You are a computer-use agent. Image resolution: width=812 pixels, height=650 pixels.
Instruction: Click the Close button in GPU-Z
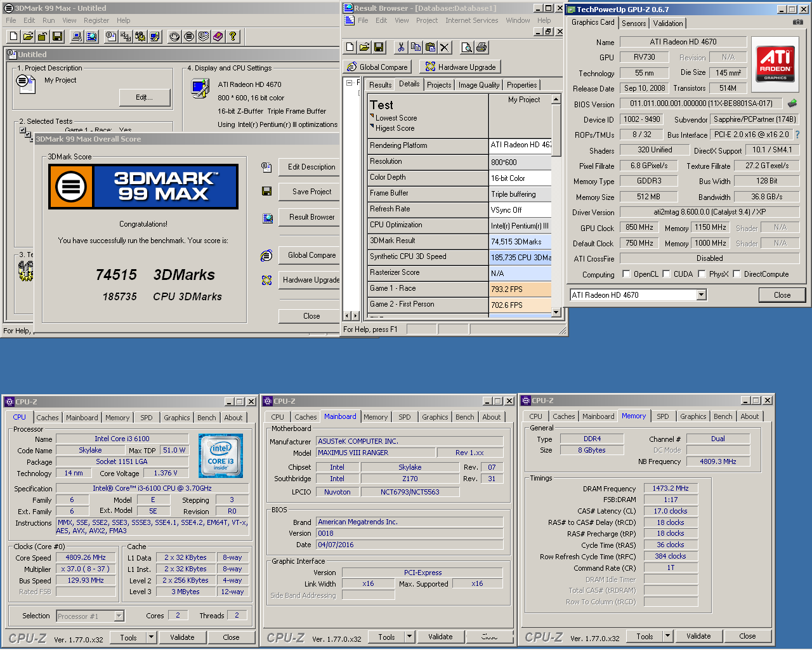click(x=782, y=295)
